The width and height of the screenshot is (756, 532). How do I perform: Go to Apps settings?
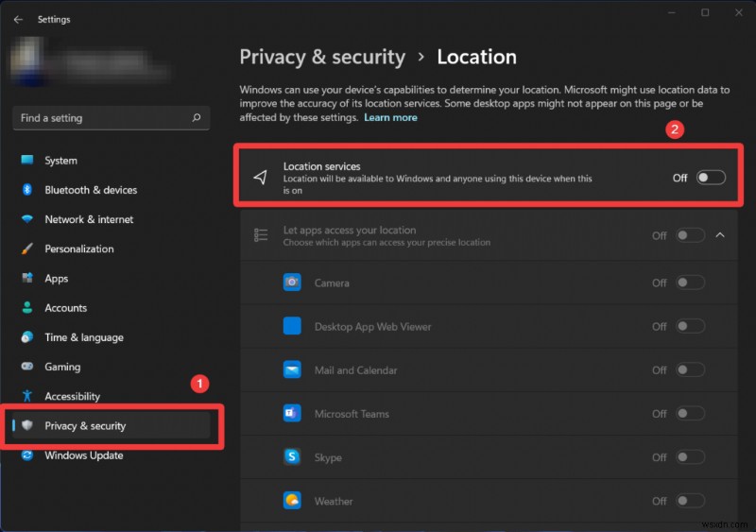coord(112,279)
